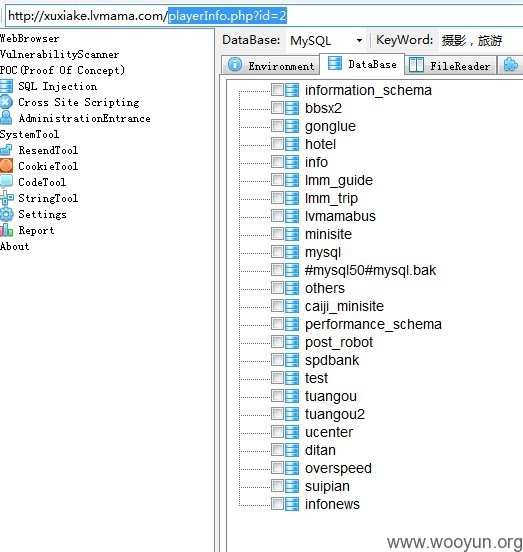The image size is (523, 552).
Task: Open the DataBase type MySQL dropdown
Action: pyautogui.click(x=326, y=40)
